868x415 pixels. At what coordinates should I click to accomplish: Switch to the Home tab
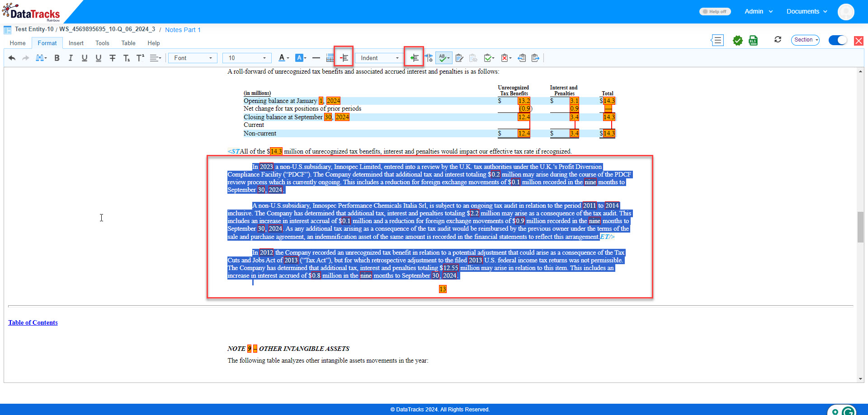18,43
